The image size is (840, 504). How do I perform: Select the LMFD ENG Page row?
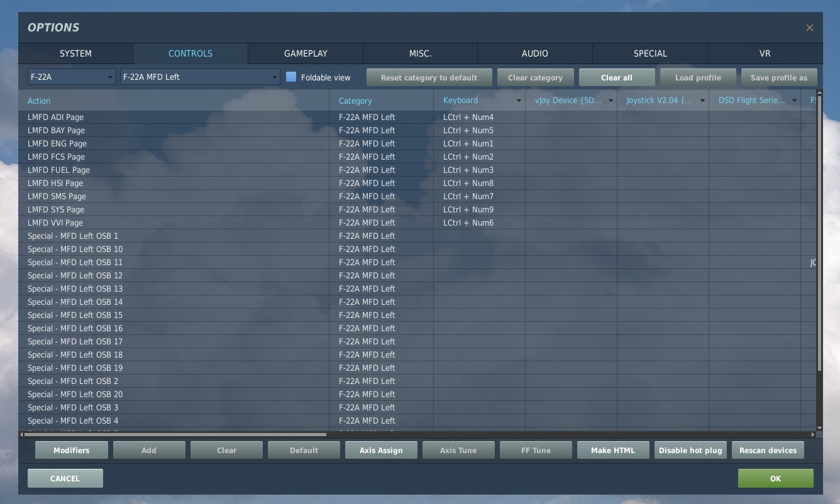tap(417, 143)
